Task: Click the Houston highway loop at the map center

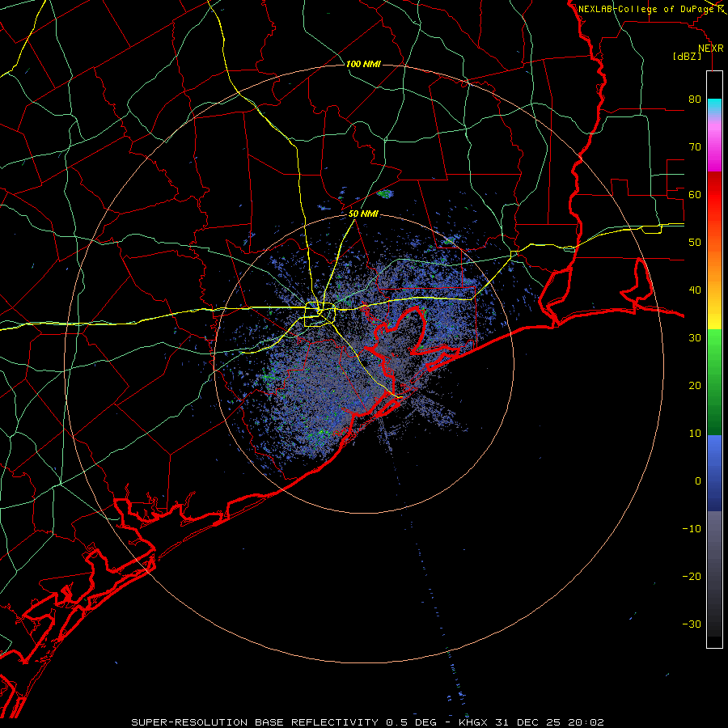Action: [320, 315]
